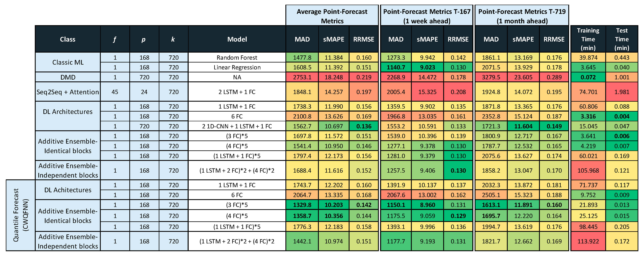
Task: Select the red 113.922 training time cell
Action: click(588, 241)
